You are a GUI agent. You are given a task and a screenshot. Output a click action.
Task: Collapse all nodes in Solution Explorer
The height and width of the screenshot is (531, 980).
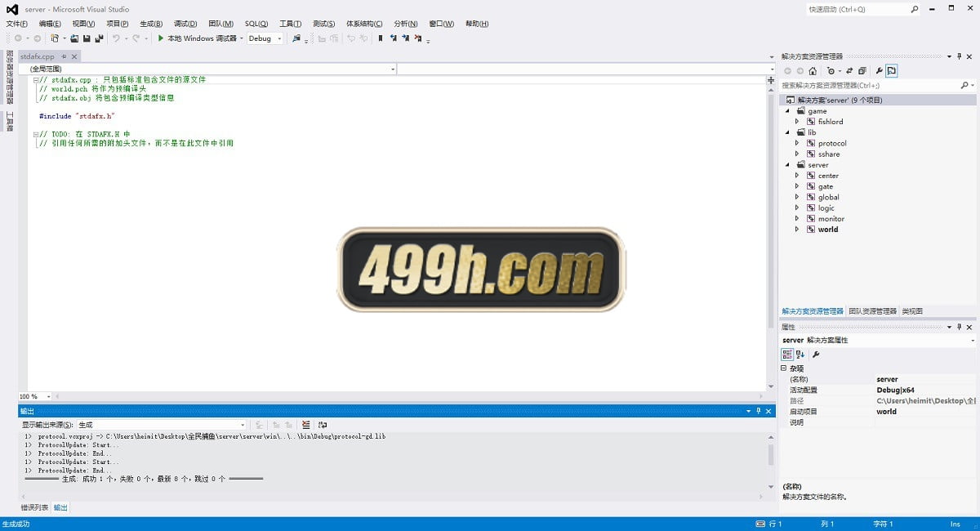click(x=862, y=71)
